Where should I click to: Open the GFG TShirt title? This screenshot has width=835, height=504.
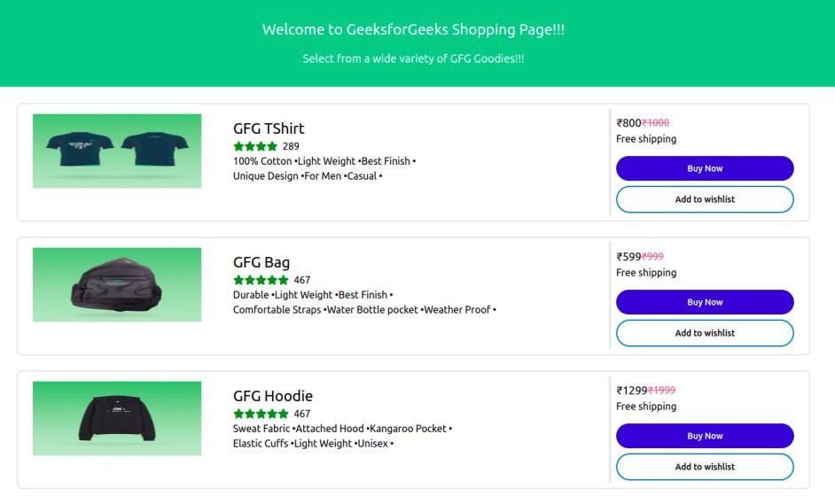tap(269, 128)
